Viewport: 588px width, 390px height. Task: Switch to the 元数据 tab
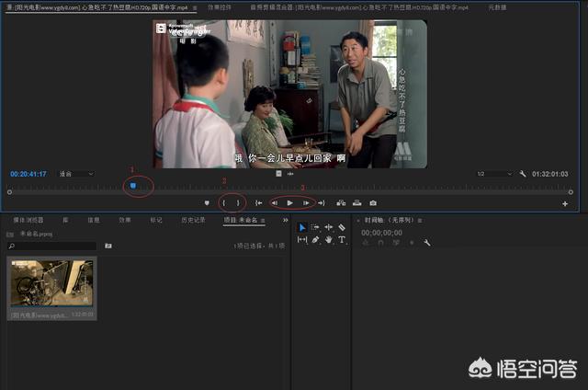497,7
